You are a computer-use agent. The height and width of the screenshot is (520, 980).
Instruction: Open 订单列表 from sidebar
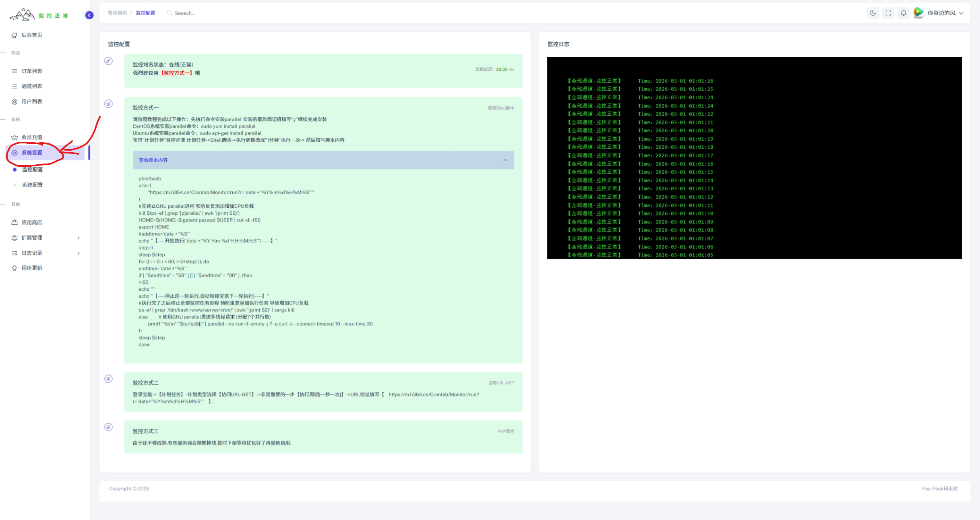(x=31, y=71)
